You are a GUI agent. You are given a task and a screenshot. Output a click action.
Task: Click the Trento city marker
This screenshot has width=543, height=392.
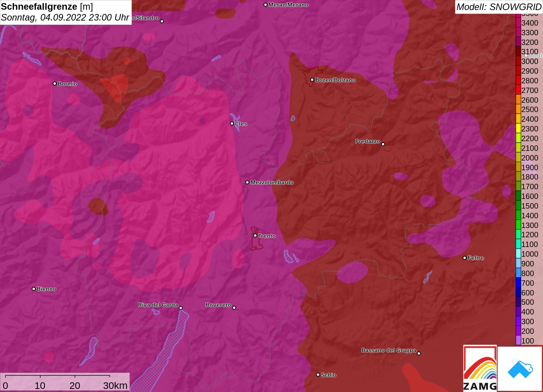(255, 235)
